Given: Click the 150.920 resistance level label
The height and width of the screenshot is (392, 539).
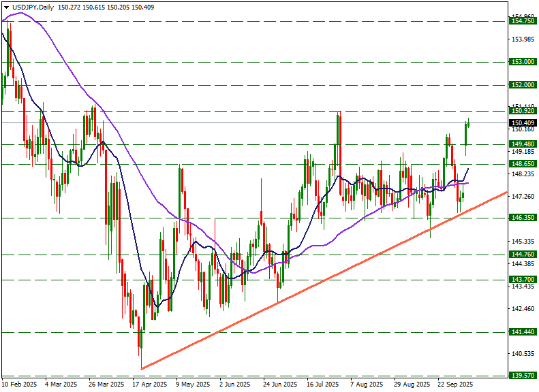Looking at the screenshot, I should 521,111.
